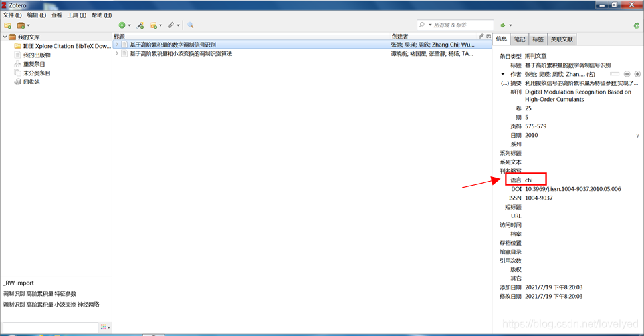Viewport: 644px width, 336px height.
Task: Switch to the 标签 tab
Action: (x=538, y=39)
